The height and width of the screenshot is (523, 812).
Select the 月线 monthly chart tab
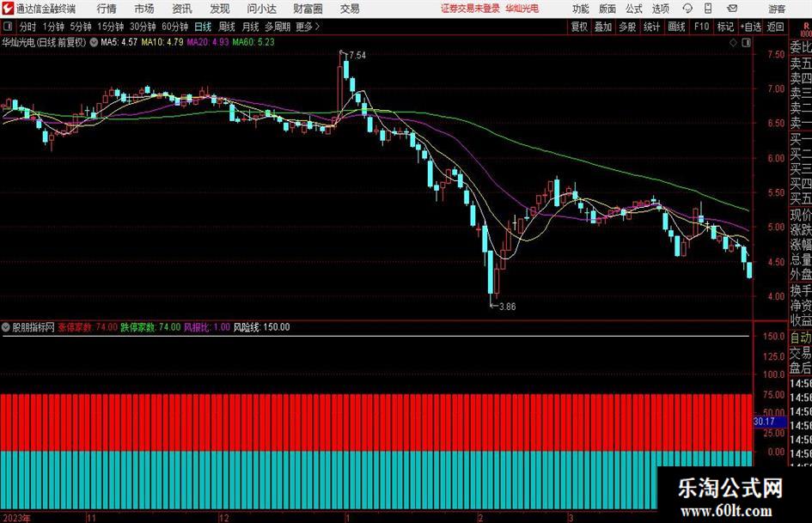click(251, 27)
